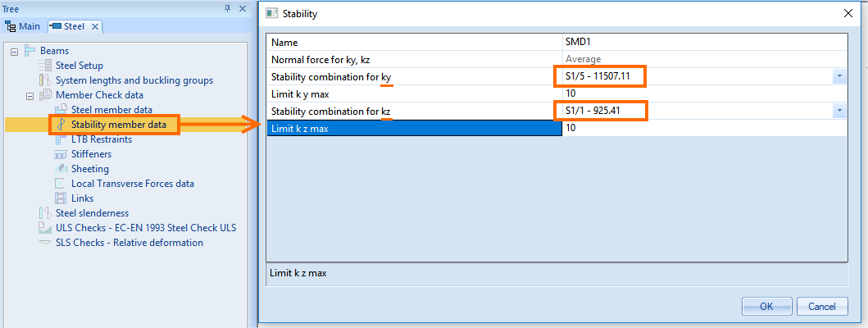Close the Steel tab
868x328 pixels.
click(x=94, y=26)
